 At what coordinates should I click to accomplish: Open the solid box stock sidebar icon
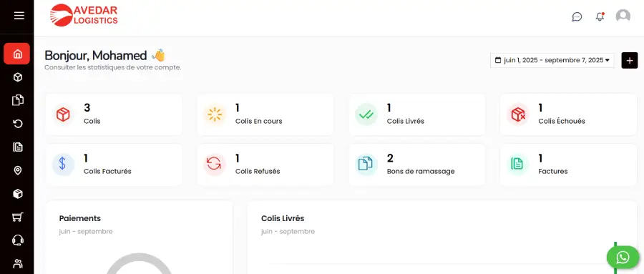point(18,193)
